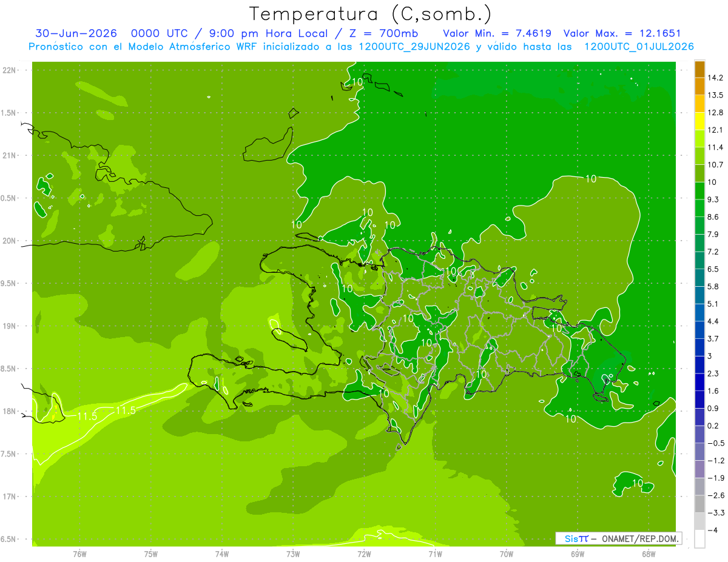728x562 pixels.
Task: Click the "70W" longitude axis label
Action: point(507,554)
